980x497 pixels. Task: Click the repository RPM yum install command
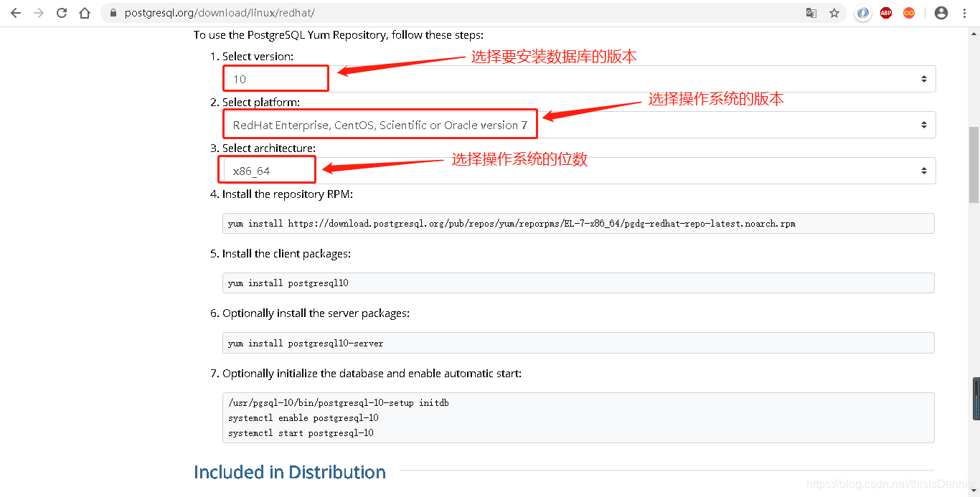click(512, 224)
